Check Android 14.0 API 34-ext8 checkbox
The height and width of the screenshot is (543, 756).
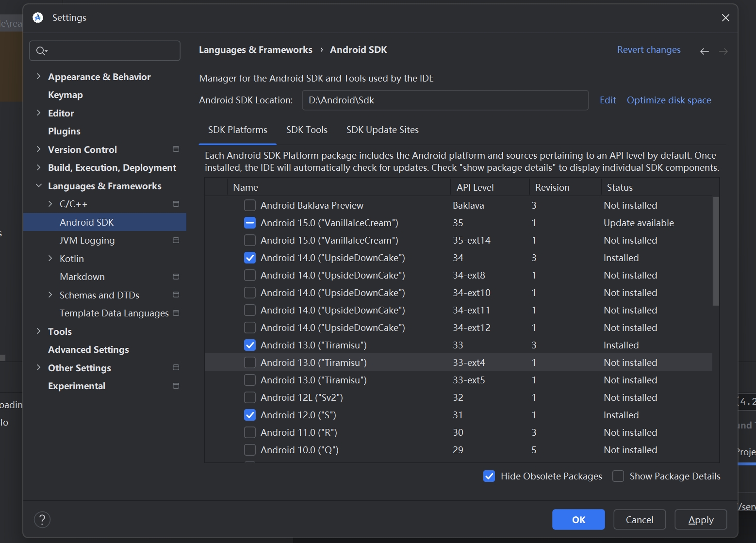pos(250,275)
